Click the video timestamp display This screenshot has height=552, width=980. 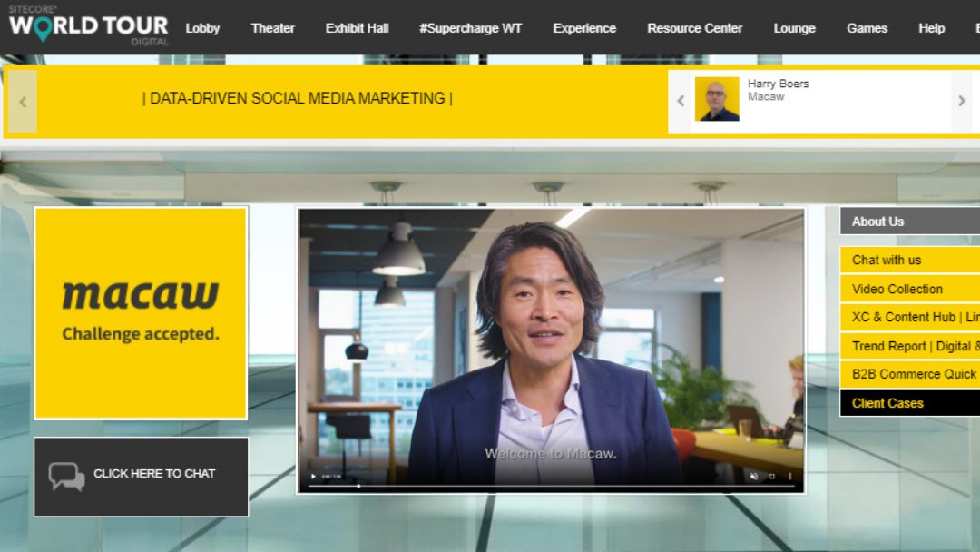coord(331,477)
